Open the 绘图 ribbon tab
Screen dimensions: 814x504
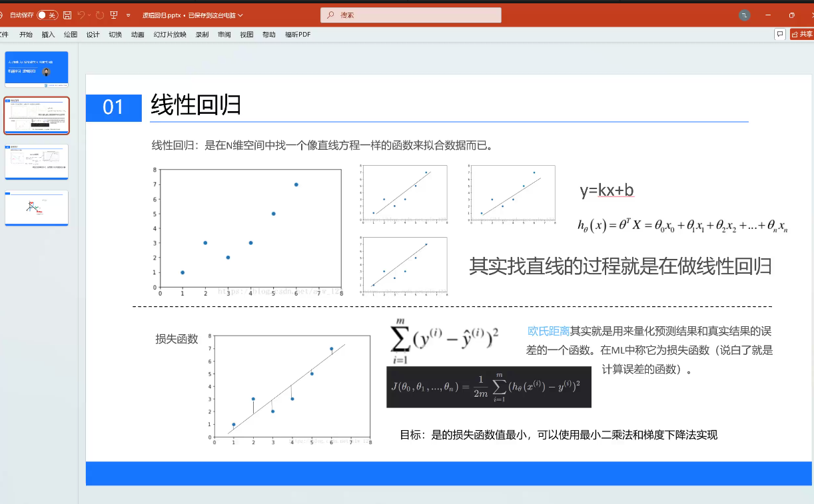tap(71, 35)
